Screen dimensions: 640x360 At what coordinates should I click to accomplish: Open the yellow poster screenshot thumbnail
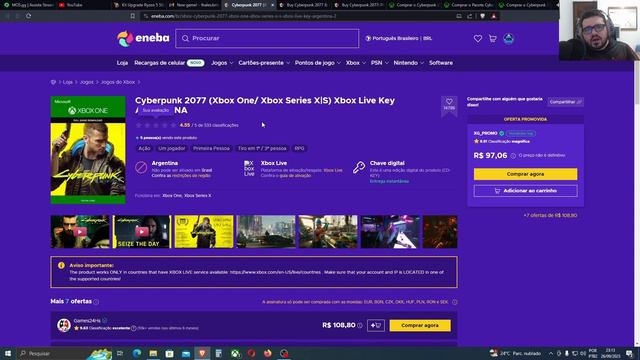204,232
